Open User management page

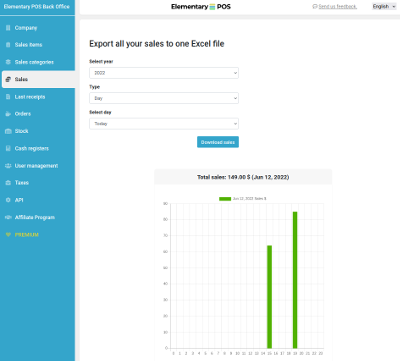37,166
